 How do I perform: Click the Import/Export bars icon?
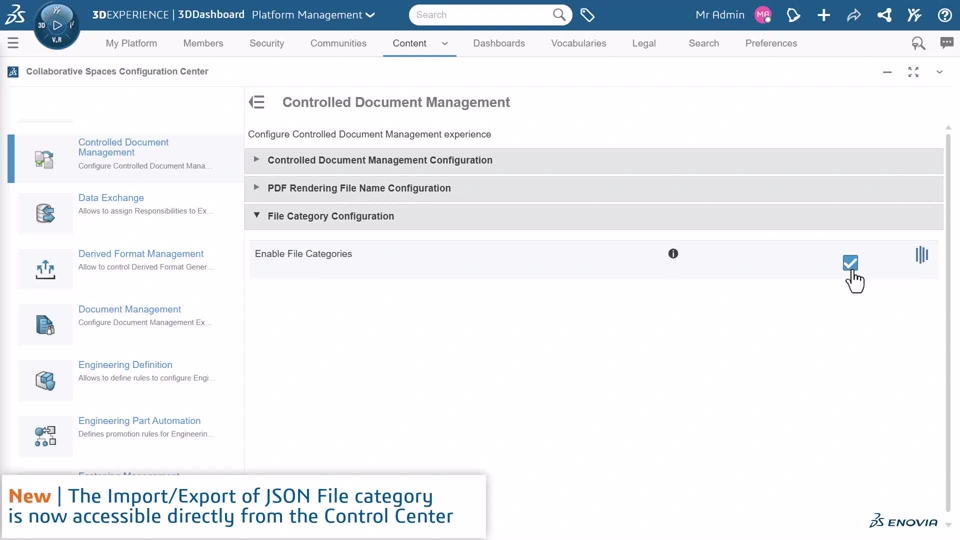(921, 255)
